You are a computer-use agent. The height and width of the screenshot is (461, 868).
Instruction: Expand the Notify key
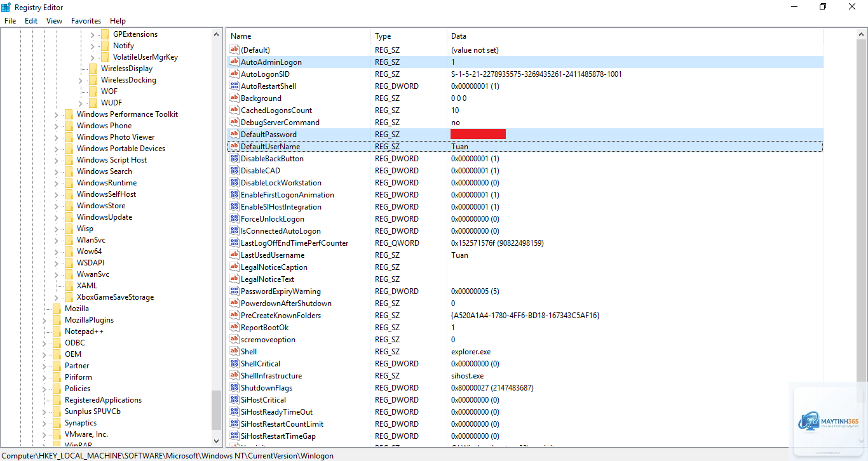[x=92, y=46]
